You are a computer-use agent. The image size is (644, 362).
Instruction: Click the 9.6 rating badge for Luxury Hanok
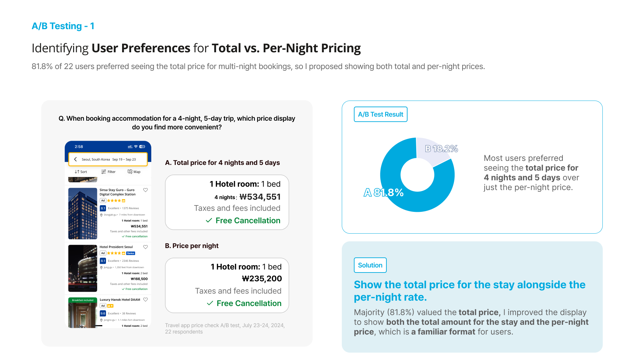(x=103, y=313)
